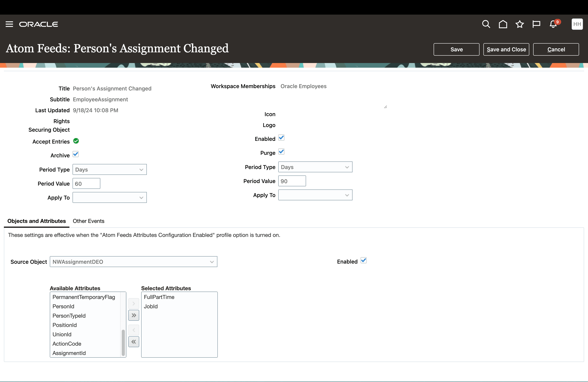Viewport: 588px width, 382px height.
Task: Open the favorites star icon
Action: (x=520, y=24)
